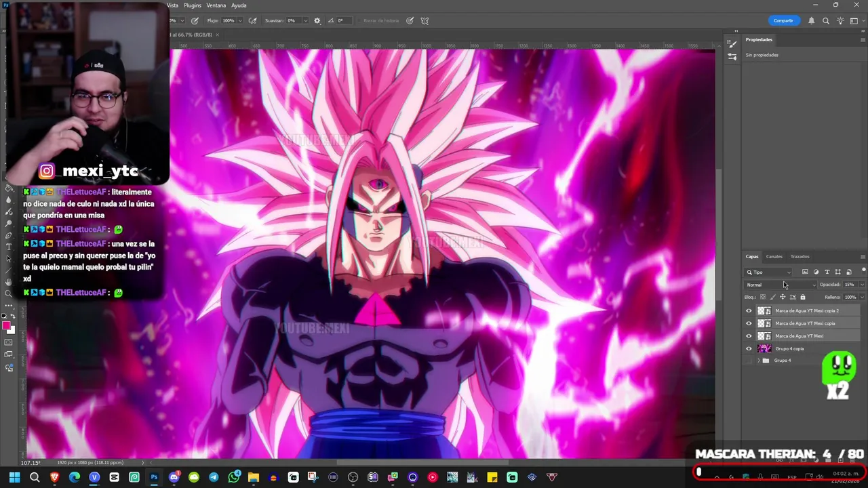Viewport: 868px width, 488px height.
Task: Hide the Marca de Agua YT Mexi copia layer
Action: point(749,323)
